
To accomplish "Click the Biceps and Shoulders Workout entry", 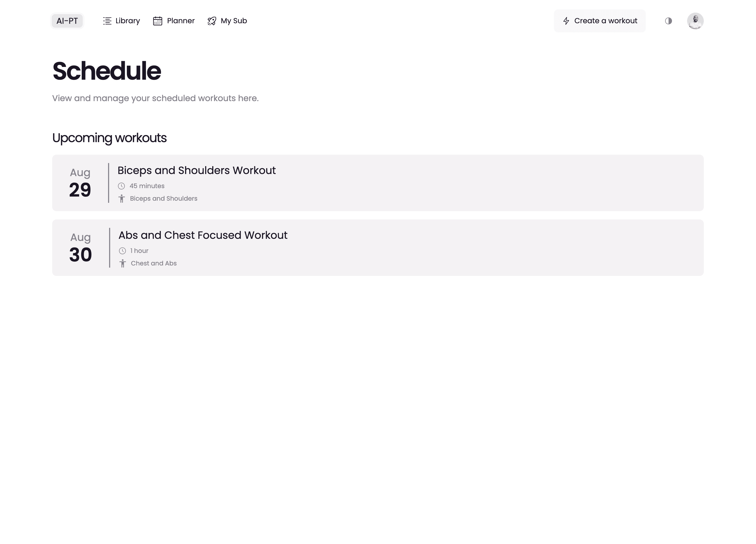I will (378, 183).
